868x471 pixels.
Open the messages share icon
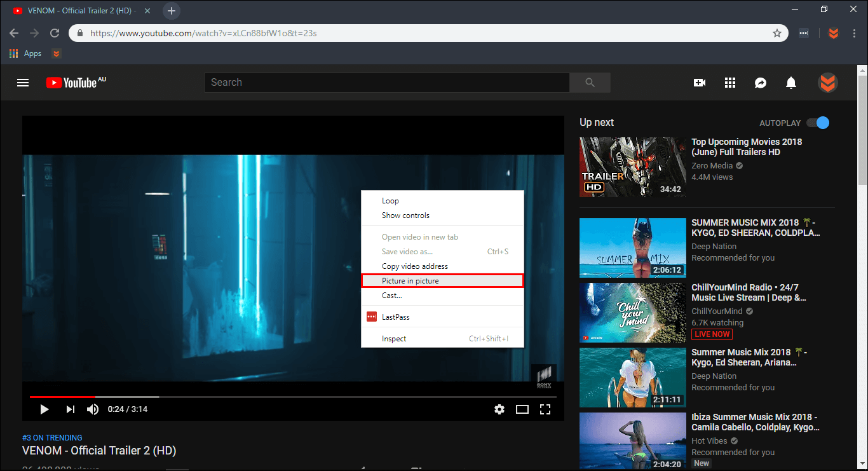tap(761, 83)
